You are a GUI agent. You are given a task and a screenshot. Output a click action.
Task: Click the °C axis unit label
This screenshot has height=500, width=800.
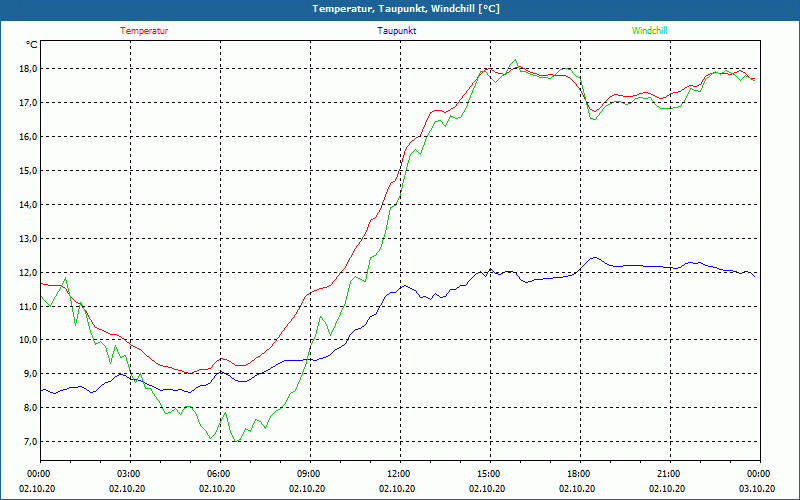[x=32, y=45]
